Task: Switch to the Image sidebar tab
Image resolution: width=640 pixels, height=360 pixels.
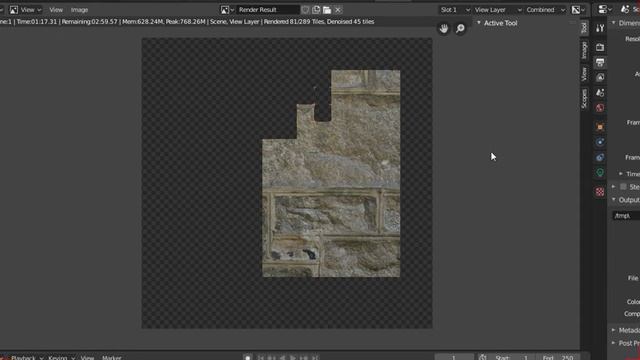Action: coord(584,50)
